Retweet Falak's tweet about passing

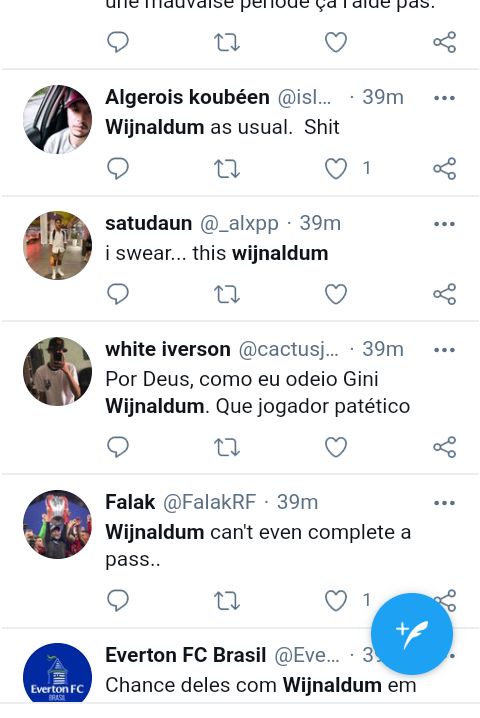[227, 600]
